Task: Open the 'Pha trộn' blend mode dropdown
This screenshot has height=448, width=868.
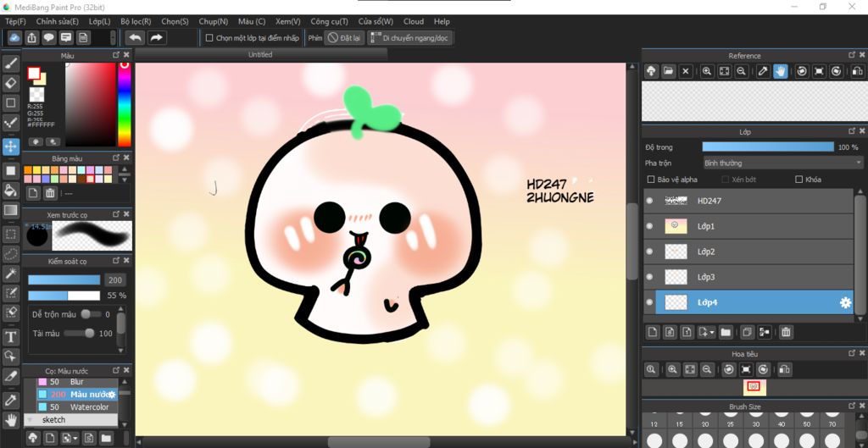Action: [x=782, y=163]
